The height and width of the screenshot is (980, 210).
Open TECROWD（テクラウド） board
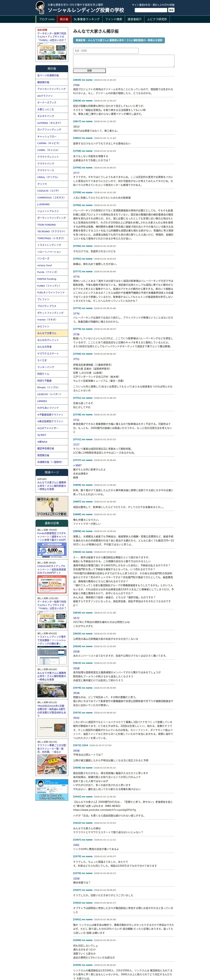52,231
